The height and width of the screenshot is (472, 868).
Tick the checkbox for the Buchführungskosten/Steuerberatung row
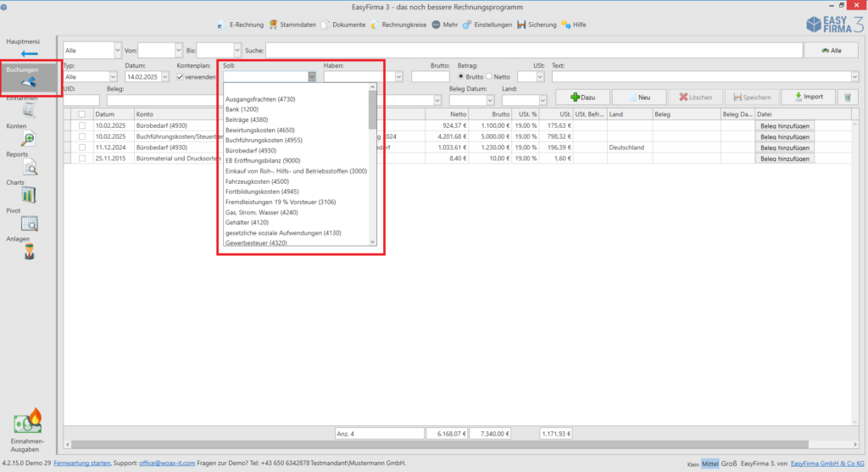click(x=82, y=136)
